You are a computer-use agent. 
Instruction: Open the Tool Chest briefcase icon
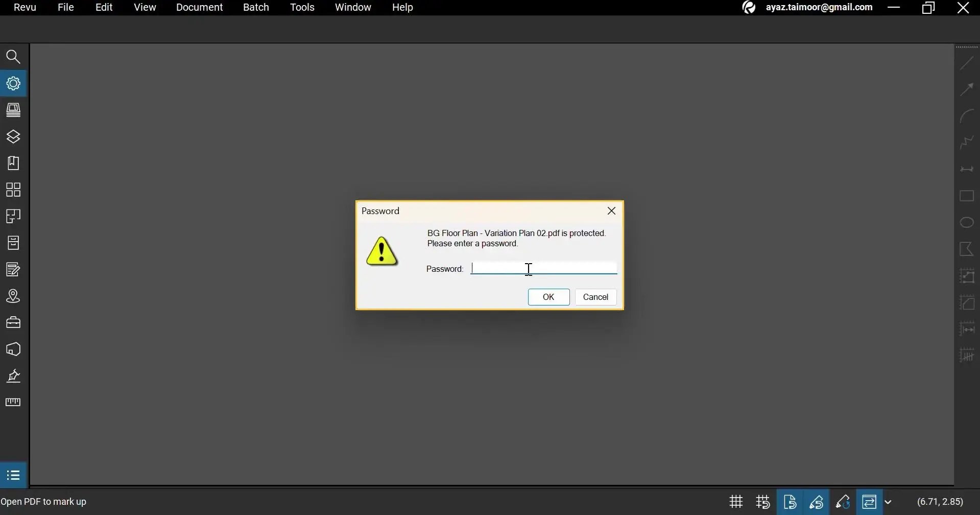(13, 322)
